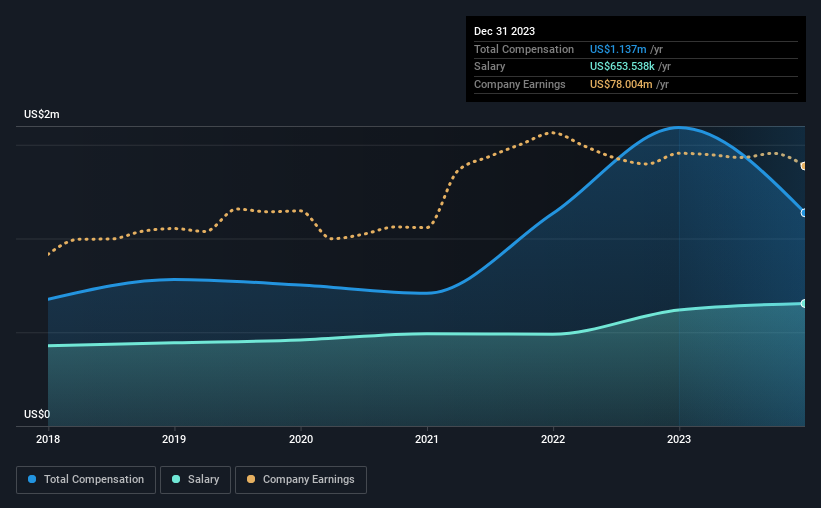Viewport: 821px width, 508px height.
Task: Select the 2019 x-axis label
Action: (174, 439)
